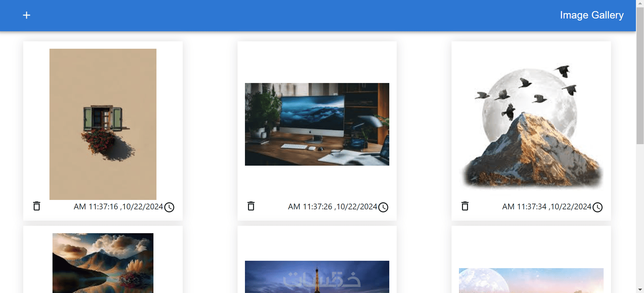The width and height of the screenshot is (644, 293).
Task: Click the AM 11:37:16, 10/22/2024 timestamp
Action: point(118,207)
